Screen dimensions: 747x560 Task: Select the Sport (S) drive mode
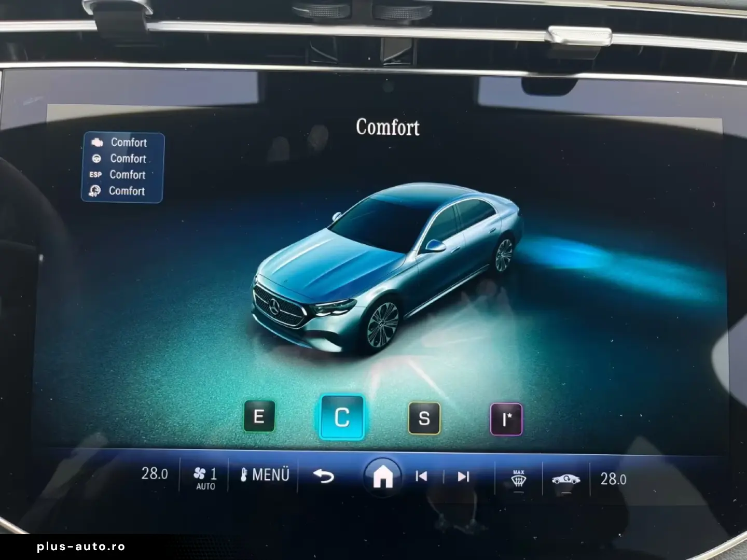[423, 416]
